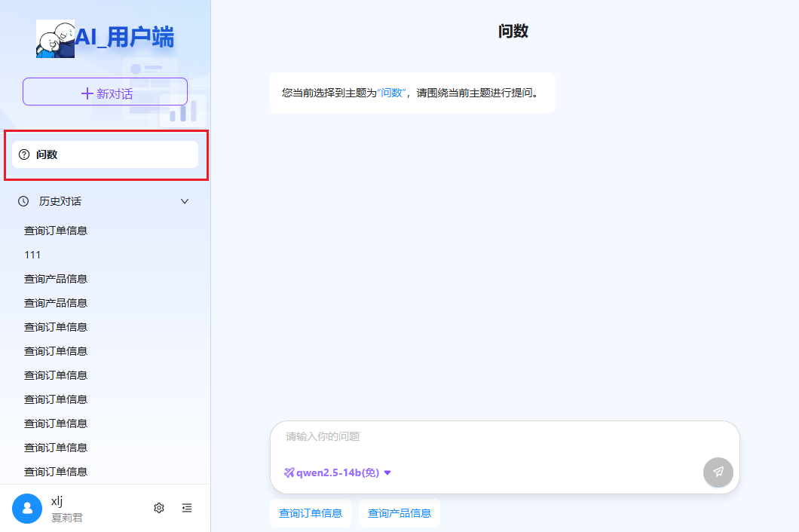The height and width of the screenshot is (532, 799).
Task: Collapse the 历史对话 list with its chevron
Action: (185, 201)
